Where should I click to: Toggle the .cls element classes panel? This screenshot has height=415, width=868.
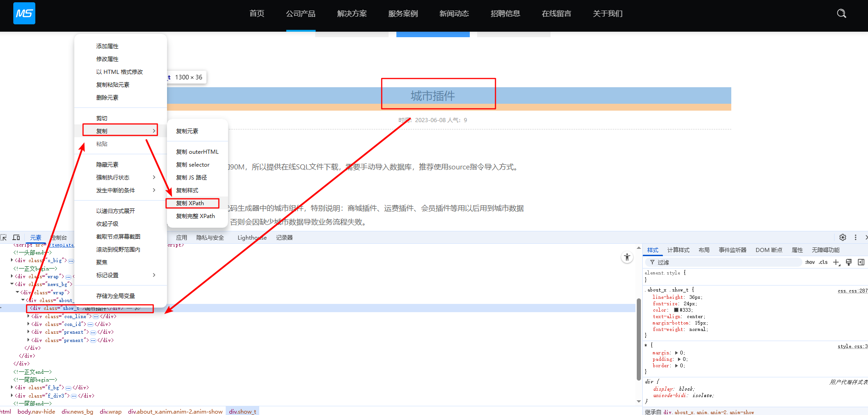(823, 262)
